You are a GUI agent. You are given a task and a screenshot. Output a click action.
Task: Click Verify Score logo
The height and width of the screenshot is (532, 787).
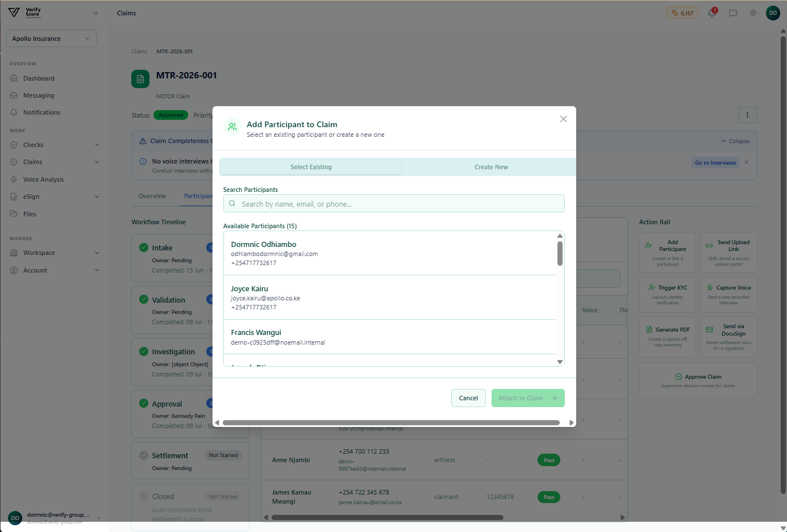[x=25, y=12]
